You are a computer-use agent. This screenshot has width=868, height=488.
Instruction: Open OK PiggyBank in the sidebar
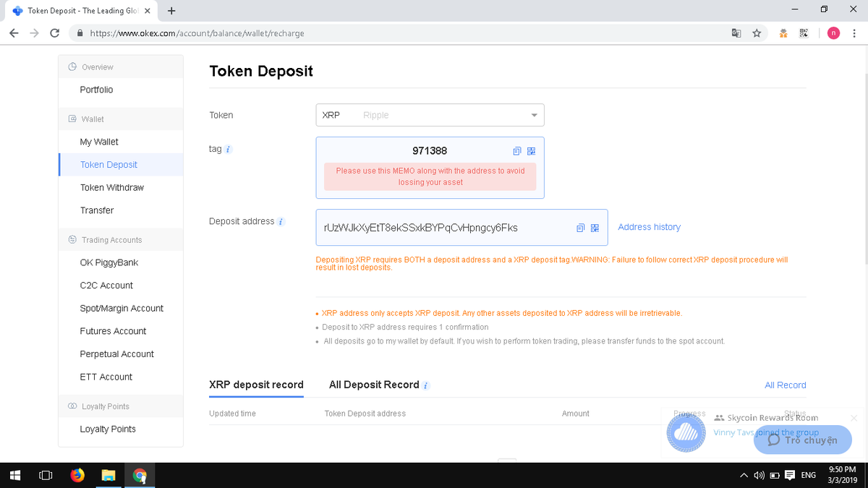109,262
